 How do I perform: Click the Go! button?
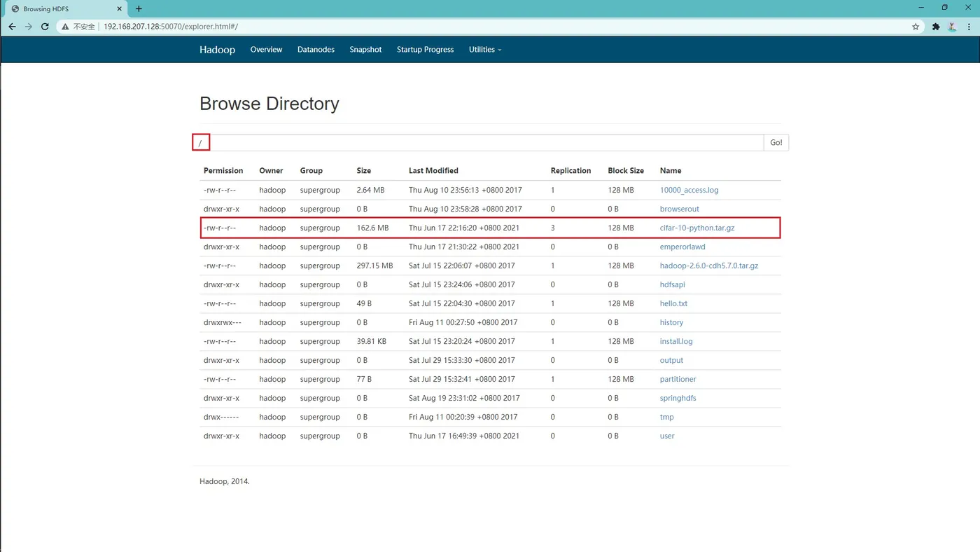776,142
